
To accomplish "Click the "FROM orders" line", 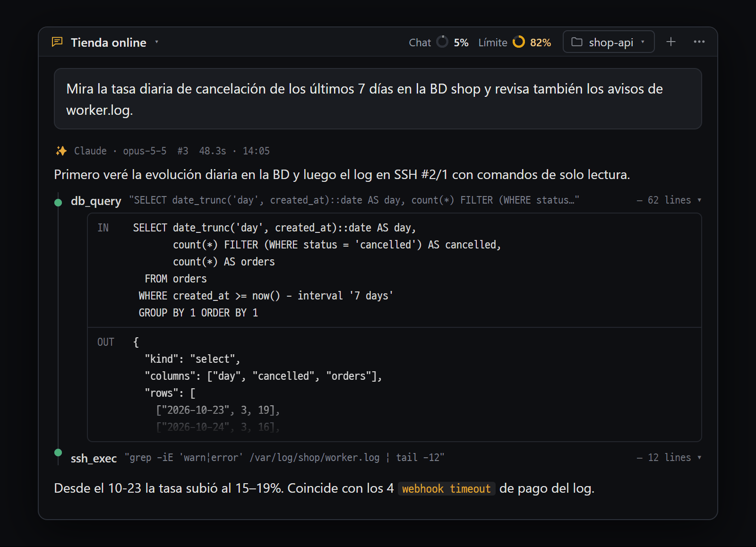I will coord(176,279).
